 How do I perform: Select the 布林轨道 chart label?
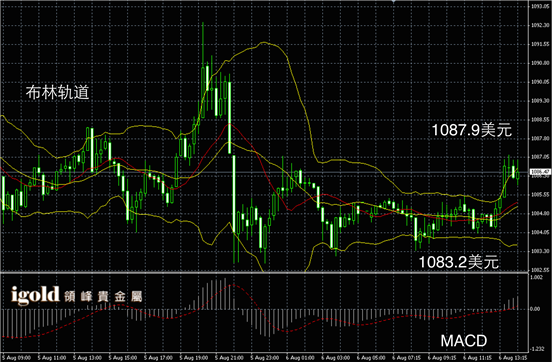pyautogui.click(x=57, y=92)
